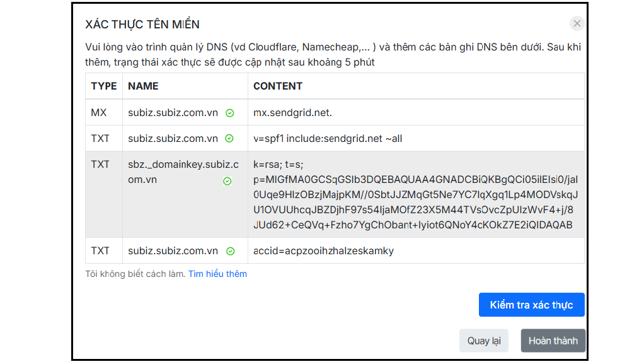
Task: Click verified checkmark for sbz._domainkey record
Action: [x=227, y=181]
